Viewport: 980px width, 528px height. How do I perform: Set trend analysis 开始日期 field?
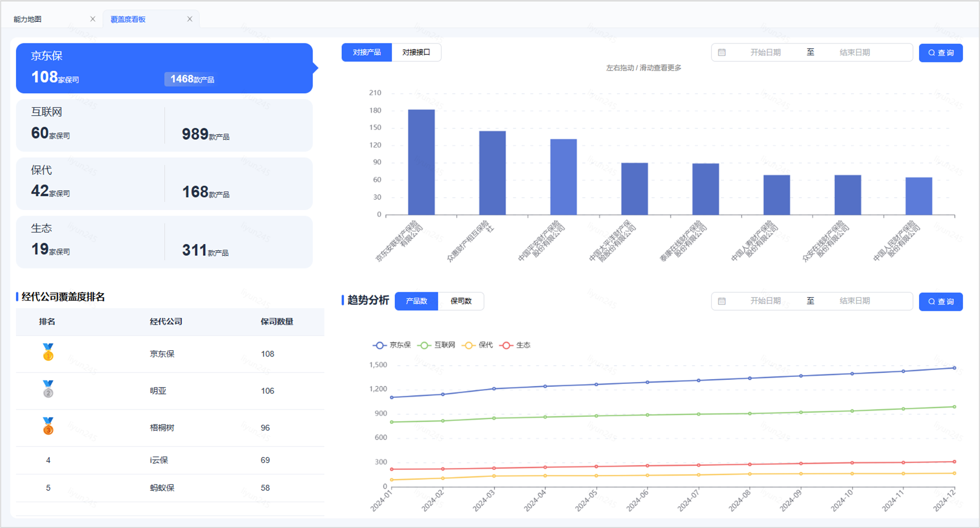click(x=765, y=301)
